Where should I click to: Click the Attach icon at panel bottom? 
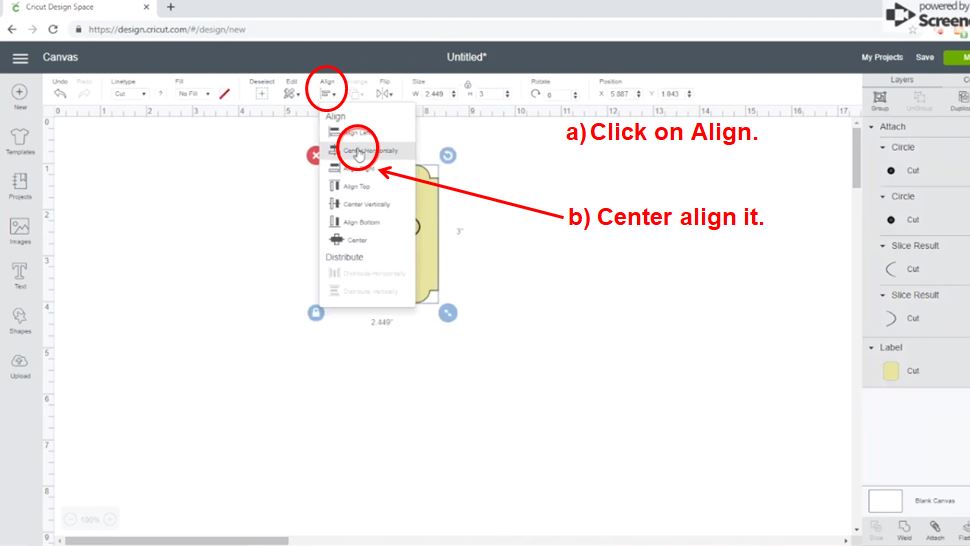coord(935,530)
